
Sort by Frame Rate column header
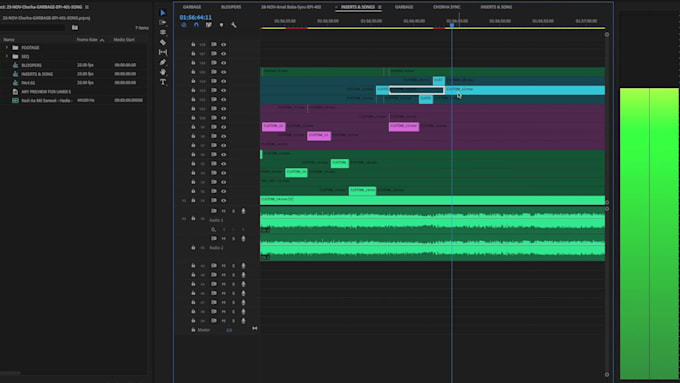click(x=87, y=39)
